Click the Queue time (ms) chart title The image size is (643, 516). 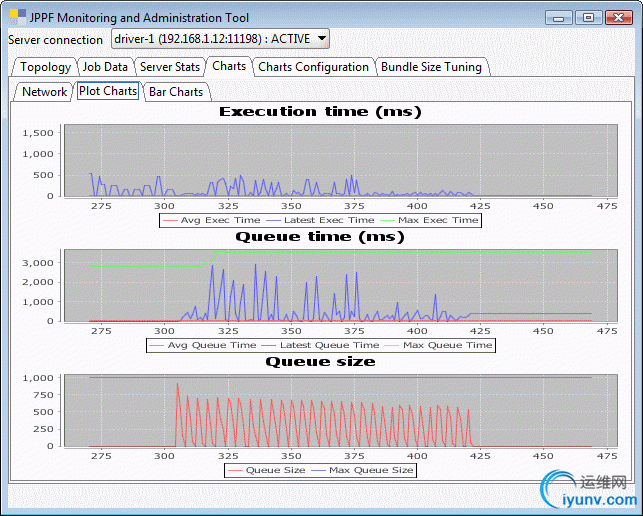(x=320, y=237)
